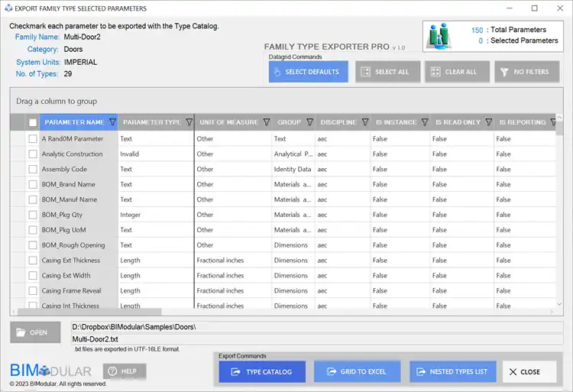Screen dimensions: 573x392
Task: Sort by the Is Instance column header
Action: tap(396, 122)
